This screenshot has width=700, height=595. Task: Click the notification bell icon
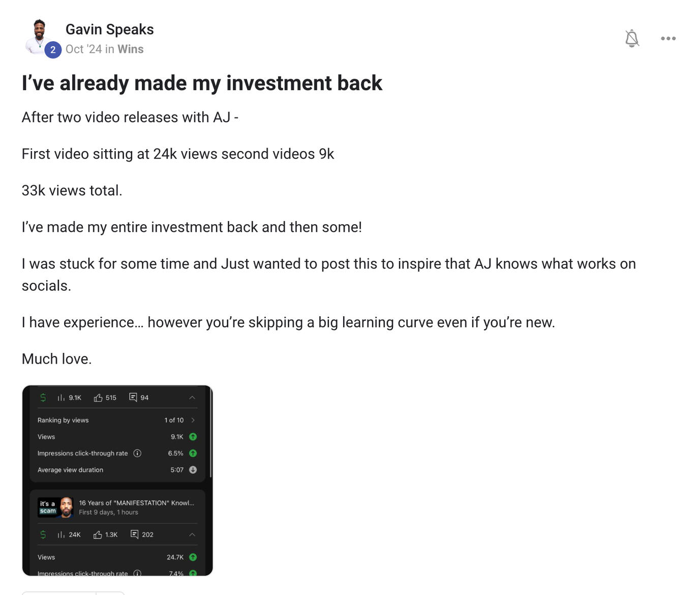631,38
